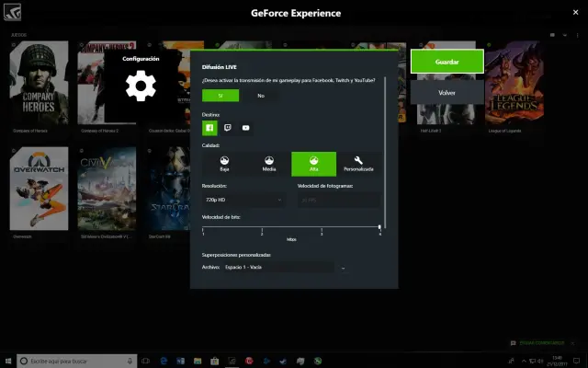Launch Microsoft Edge from the taskbar
This screenshot has width=588, height=368.
tap(164, 361)
